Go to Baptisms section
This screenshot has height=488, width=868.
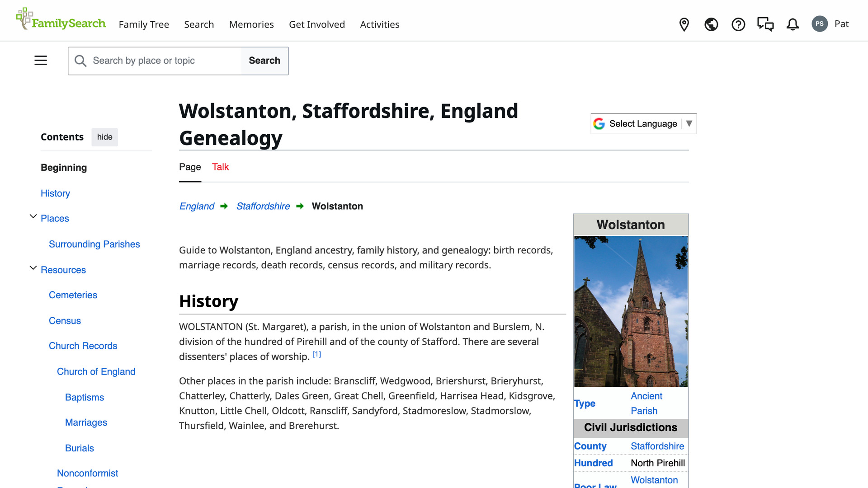pyautogui.click(x=85, y=398)
